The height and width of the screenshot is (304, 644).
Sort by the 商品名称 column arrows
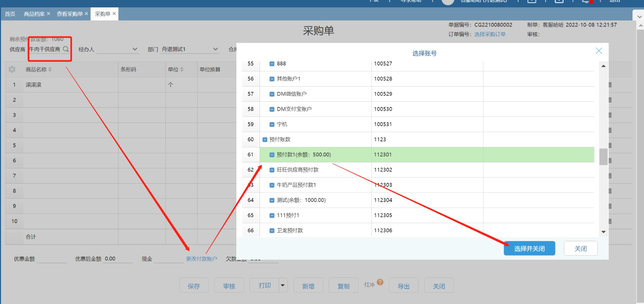coord(50,69)
